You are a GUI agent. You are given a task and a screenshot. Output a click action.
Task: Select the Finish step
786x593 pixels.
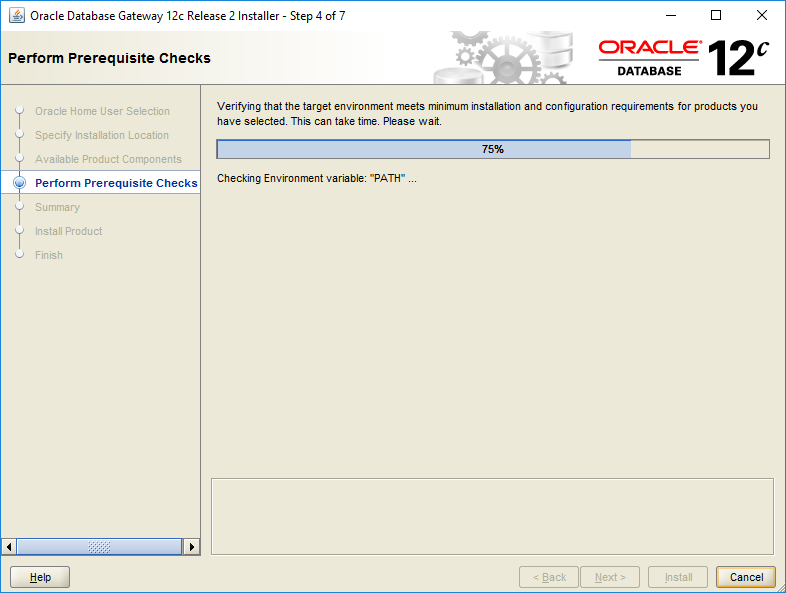49,255
